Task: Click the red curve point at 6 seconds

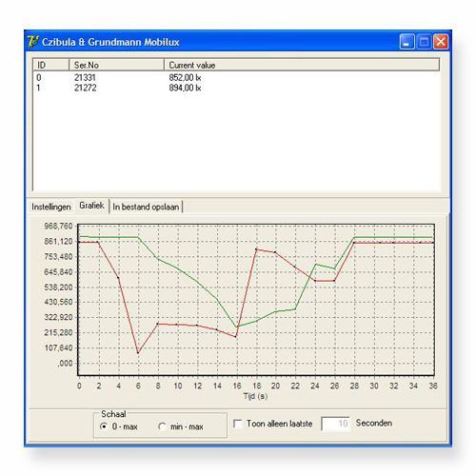Action: click(138, 353)
